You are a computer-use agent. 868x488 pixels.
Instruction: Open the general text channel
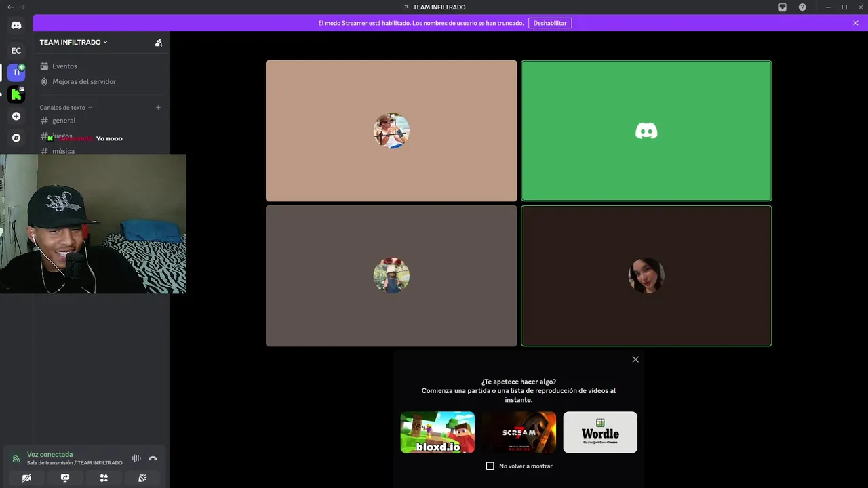(x=100, y=121)
